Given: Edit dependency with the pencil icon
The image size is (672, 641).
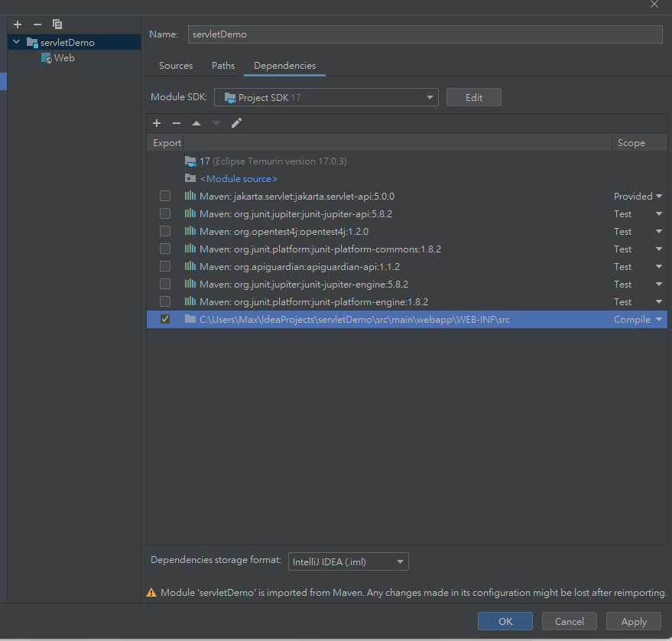Looking at the screenshot, I should pos(236,123).
